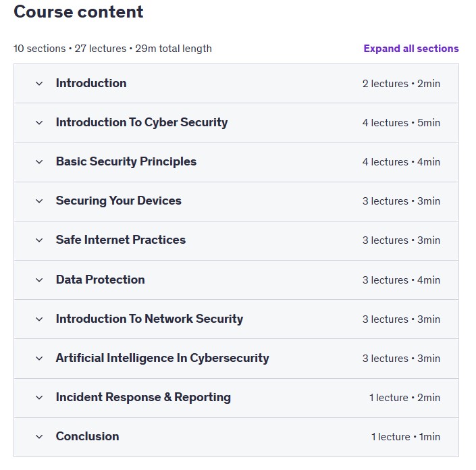
Task: Expand Introduction To Cyber Security chevron
Action: click(x=39, y=123)
